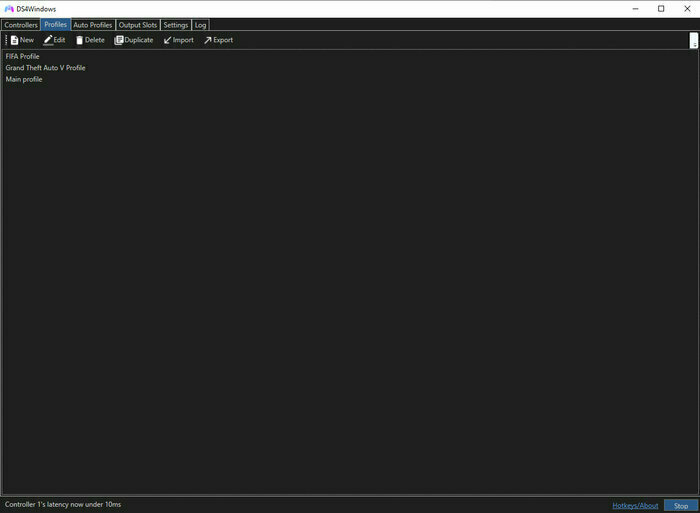This screenshot has width=700, height=513.
Task: Select the Profiles tab
Action: tap(55, 25)
